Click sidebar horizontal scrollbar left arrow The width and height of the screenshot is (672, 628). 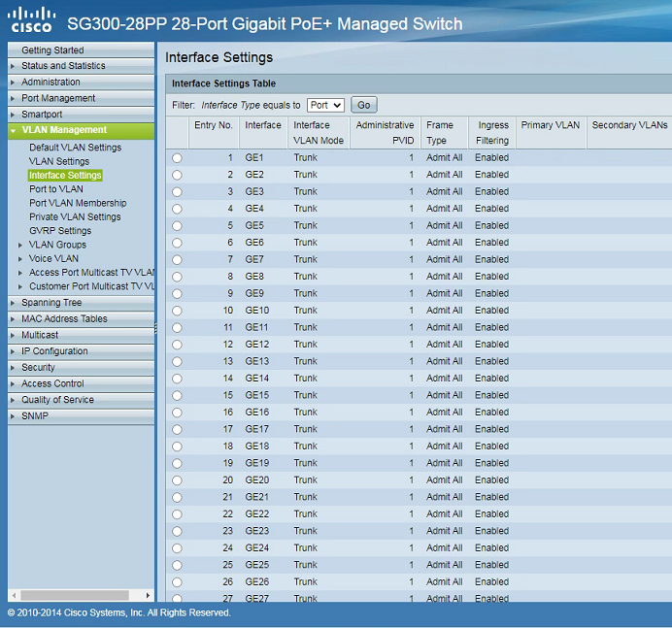click(13, 595)
